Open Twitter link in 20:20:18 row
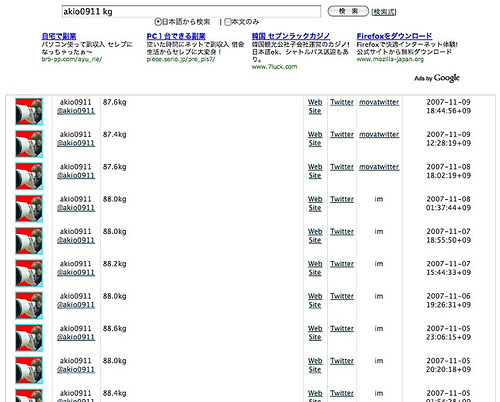500x402 pixels. click(x=342, y=361)
